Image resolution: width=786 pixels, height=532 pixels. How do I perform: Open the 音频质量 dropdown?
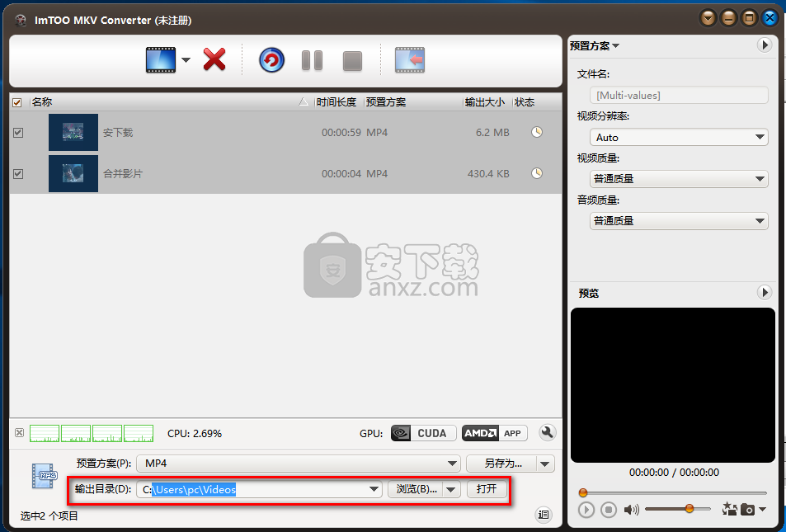pos(680,220)
